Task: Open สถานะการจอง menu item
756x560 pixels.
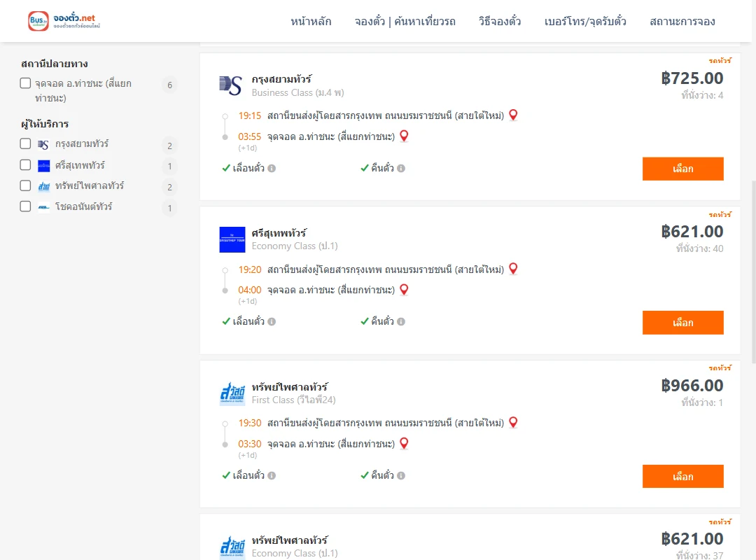Action: [x=682, y=21]
